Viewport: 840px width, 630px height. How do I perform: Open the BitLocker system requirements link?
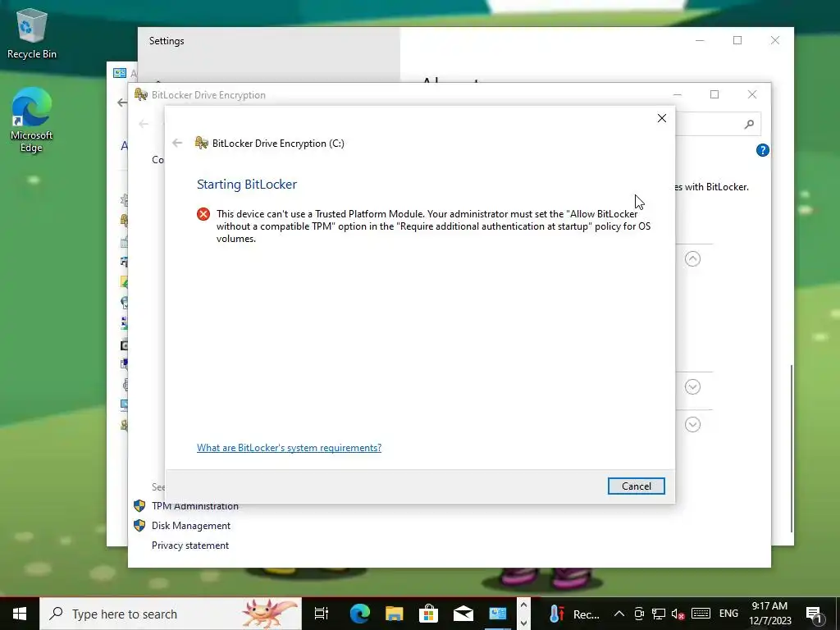[289, 447]
